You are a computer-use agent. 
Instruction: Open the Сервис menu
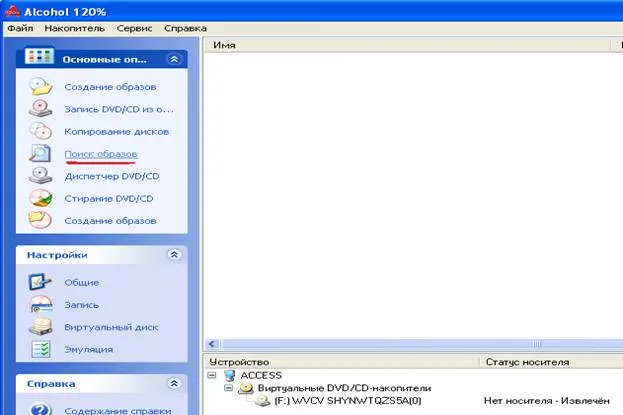134,28
